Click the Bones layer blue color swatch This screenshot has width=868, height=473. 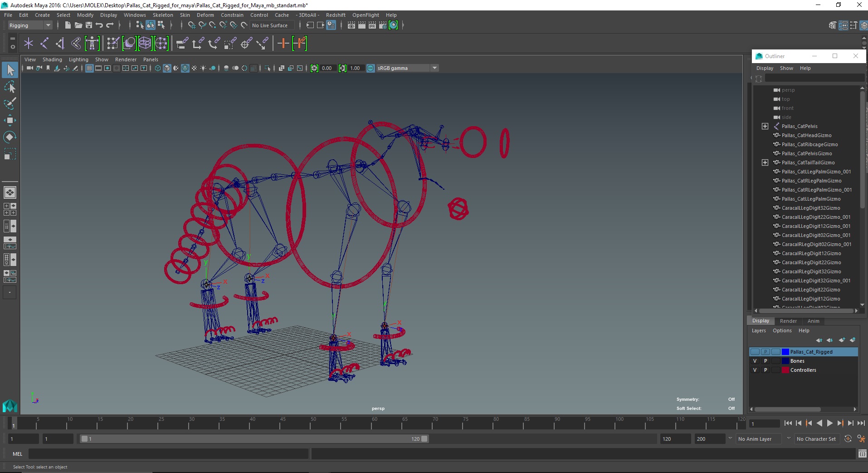coord(785,361)
